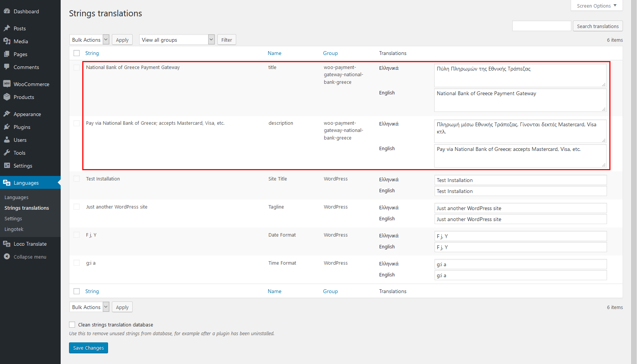Click the Loco Translate icon

coord(7,244)
